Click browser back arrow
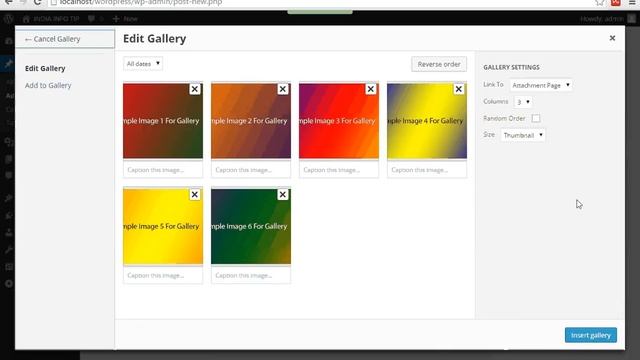 [x=8, y=2]
